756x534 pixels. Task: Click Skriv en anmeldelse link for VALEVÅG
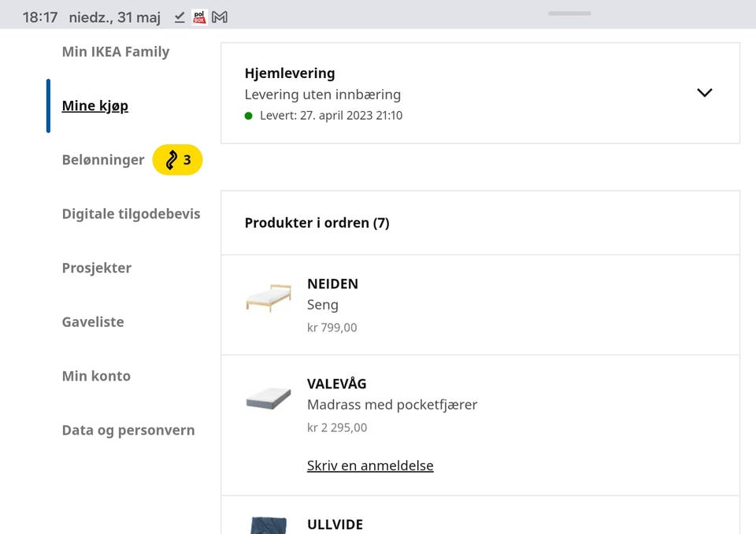pyautogui.click(x=370, y=465)
